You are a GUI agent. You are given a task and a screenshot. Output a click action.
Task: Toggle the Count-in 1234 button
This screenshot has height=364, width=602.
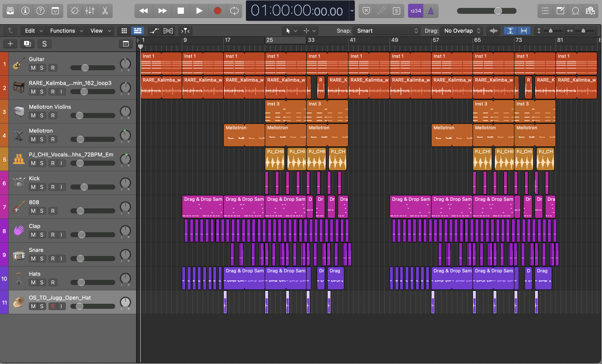point(415,11)
